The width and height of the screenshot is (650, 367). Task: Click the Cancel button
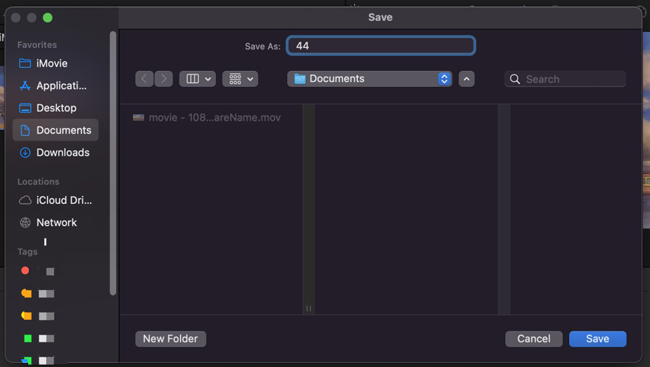click(534, 339)
